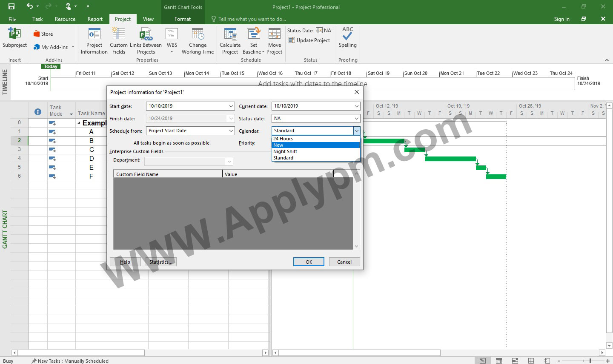613x364 pixels.
Task: Click the Redo arrow icon
Action: tap(48, 6)
